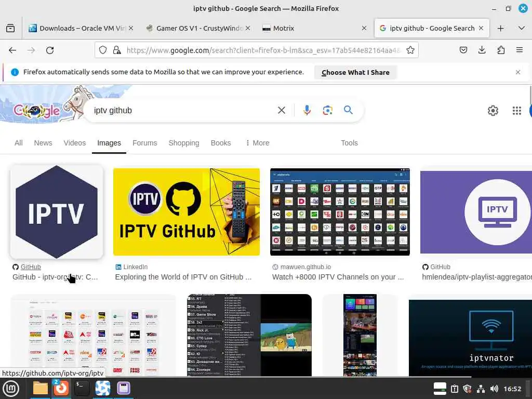Open the terminal from the taskbar
The image size is (532, 399).
82,388
